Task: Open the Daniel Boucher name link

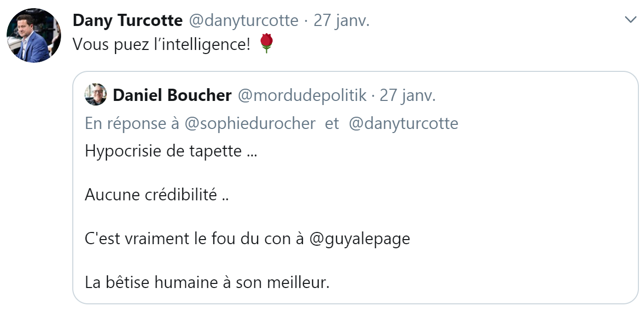Action: coord(172,95)
